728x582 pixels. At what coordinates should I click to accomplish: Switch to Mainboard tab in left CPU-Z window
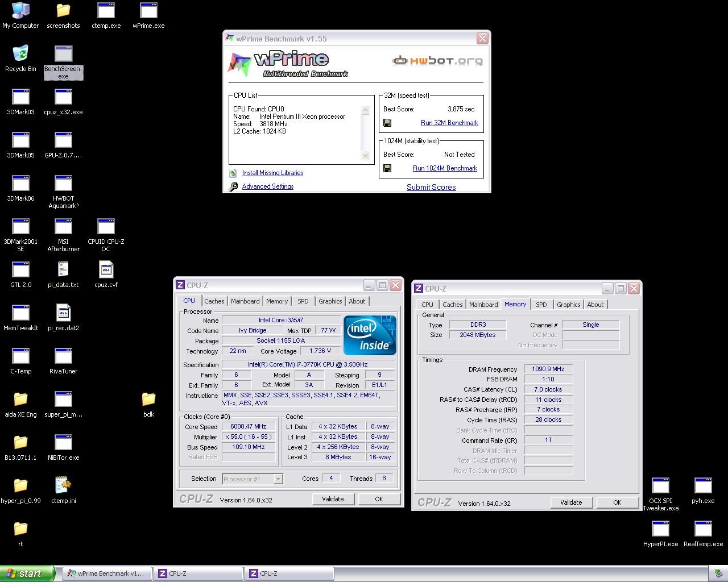245,301
